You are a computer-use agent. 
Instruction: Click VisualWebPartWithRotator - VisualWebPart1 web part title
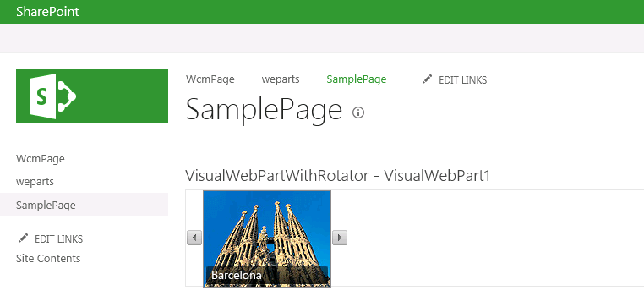click(338, 176)
